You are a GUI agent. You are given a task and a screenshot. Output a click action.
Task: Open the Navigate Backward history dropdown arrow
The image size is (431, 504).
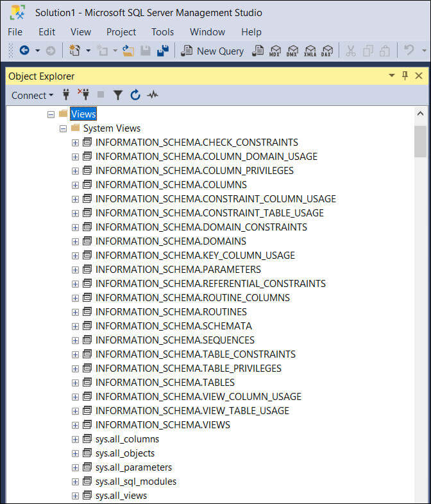point(37,51)
